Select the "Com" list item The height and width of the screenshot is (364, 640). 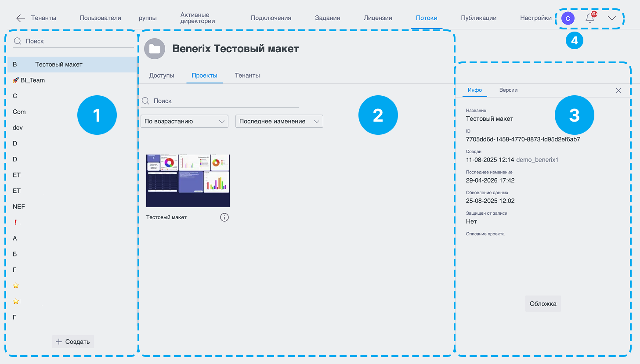[x=72, y=112]
